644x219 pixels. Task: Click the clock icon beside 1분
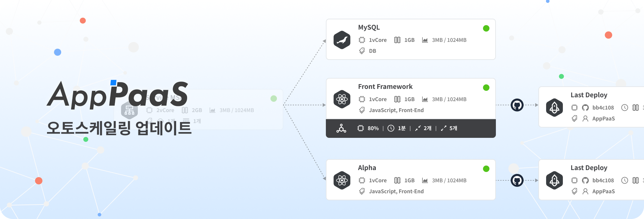[391, 128]
